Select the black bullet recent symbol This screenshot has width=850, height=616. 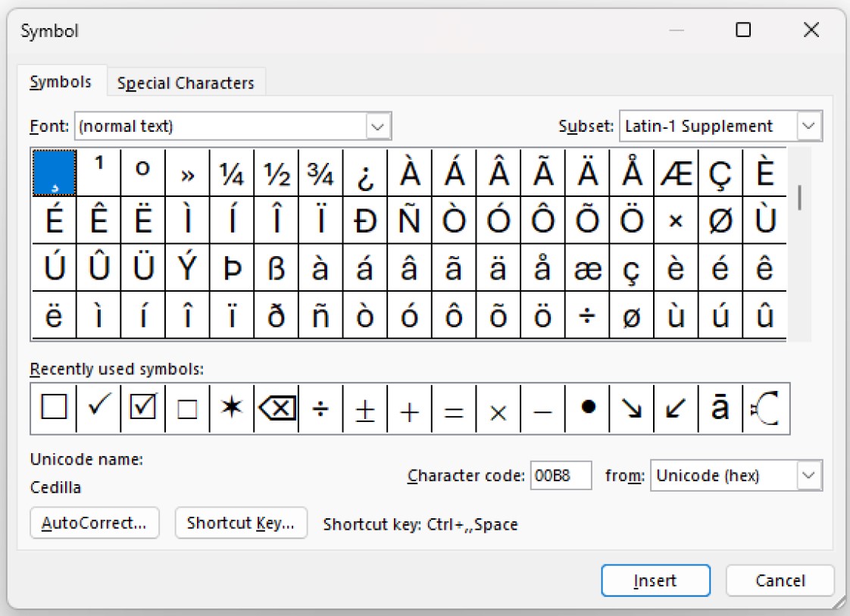point(587,407)
